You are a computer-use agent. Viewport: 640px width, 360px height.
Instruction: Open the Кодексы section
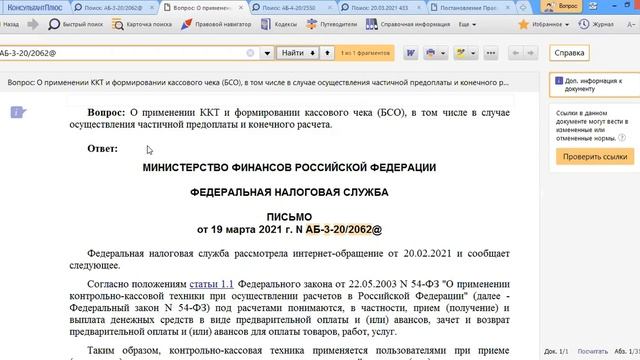point(279,24)
